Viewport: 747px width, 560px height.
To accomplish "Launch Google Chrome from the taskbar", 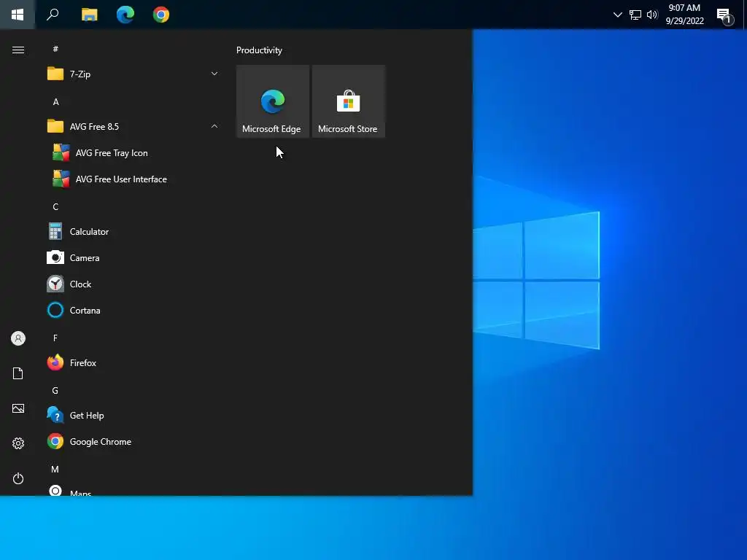I will pos(161,15).
